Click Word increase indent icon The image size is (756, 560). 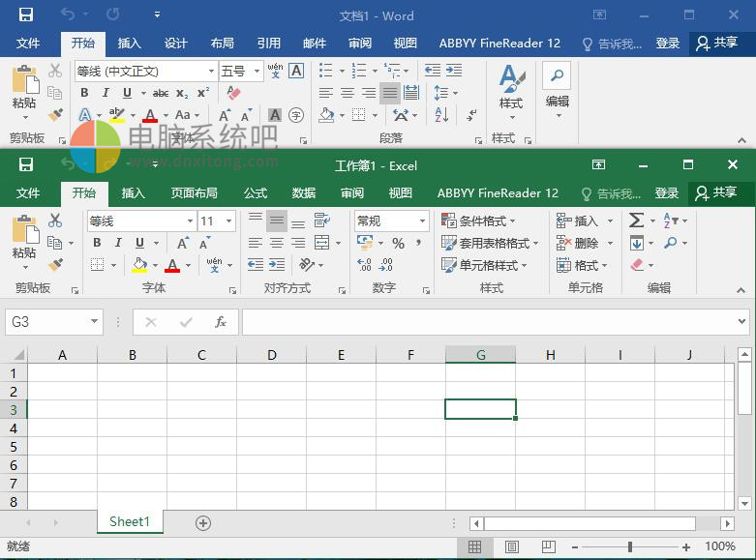(454, 71)
